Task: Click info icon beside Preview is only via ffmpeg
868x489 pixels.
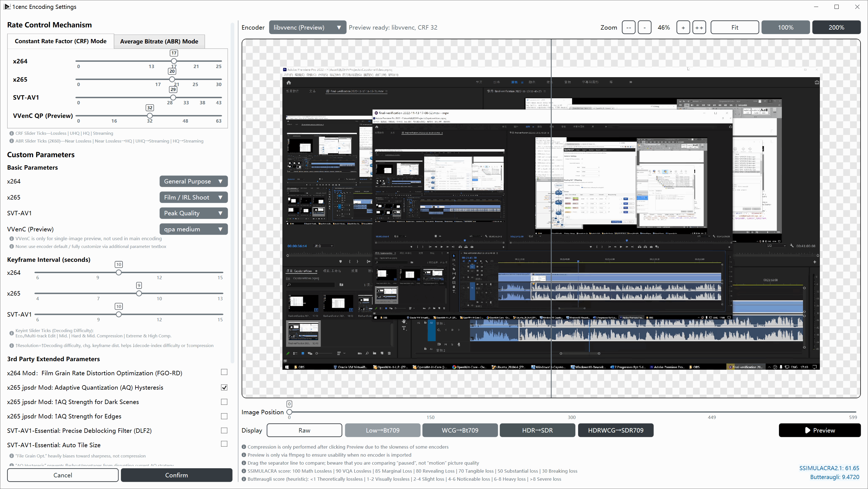Action: pos(244,455)
